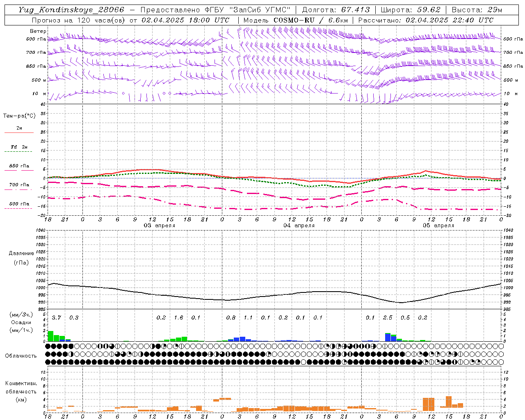Click calculation time 02.04.2025 22:40 UTC
Screen dimensions: 525x420
(x=450, y=20)
